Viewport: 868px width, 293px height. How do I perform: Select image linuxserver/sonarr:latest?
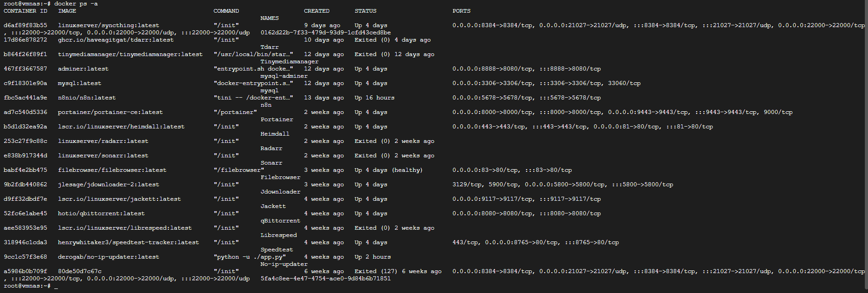coord(103,156)
